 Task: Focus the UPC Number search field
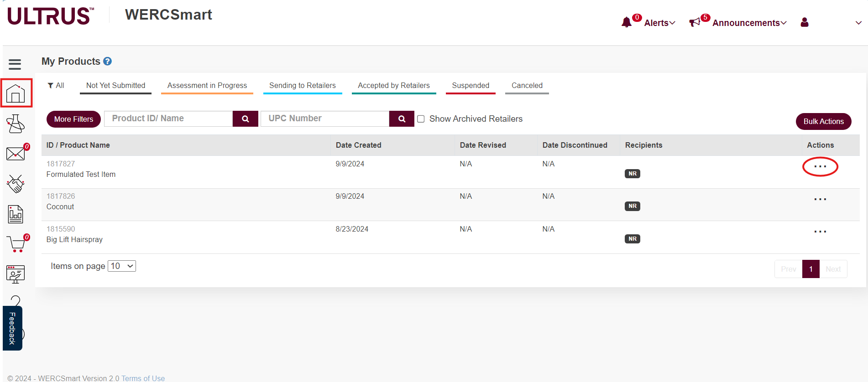(325, 119)
